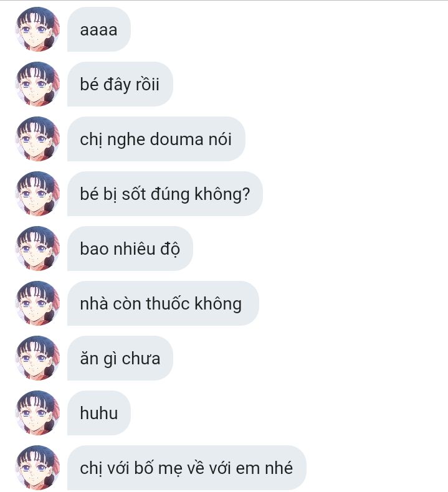
Task: Select the "bé bị sốt đúng không?" bubble
Action: pos(165,194)
